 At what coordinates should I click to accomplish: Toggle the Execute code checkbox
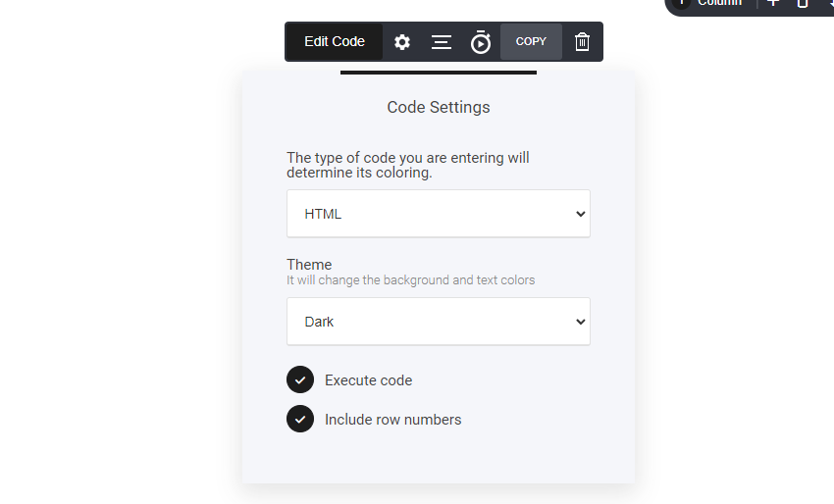click(x=300, y=380)
